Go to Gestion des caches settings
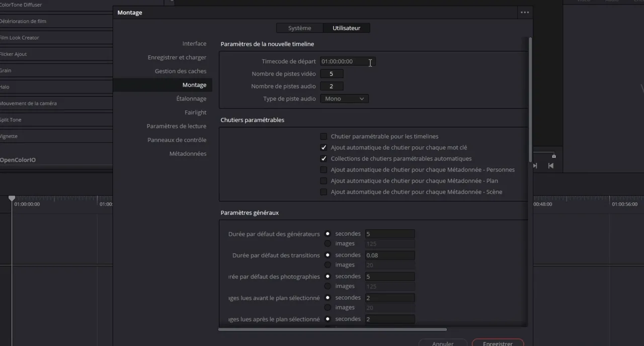Viewport: 644px width, 346px height. [x=181, y=71]
